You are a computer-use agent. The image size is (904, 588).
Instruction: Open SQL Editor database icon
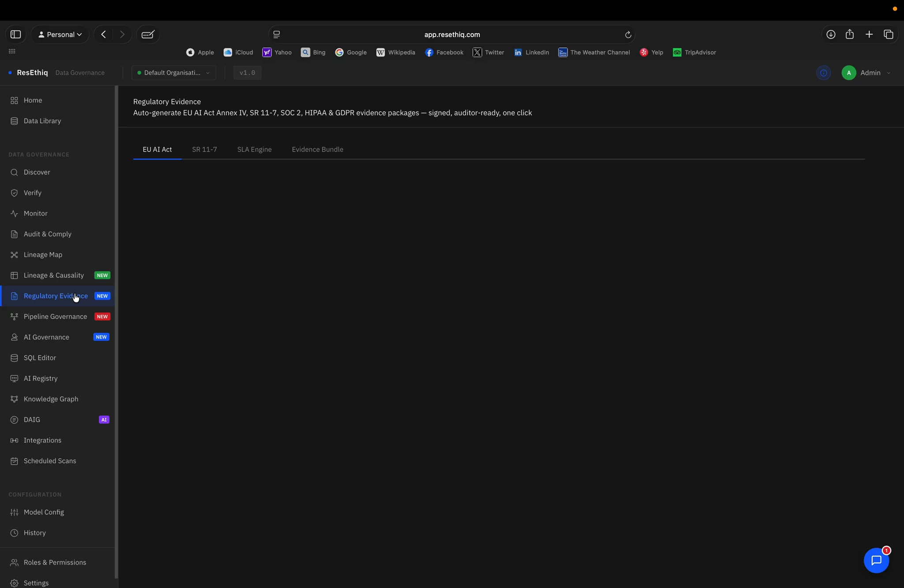pyautogui.click(x=14, y=358)
